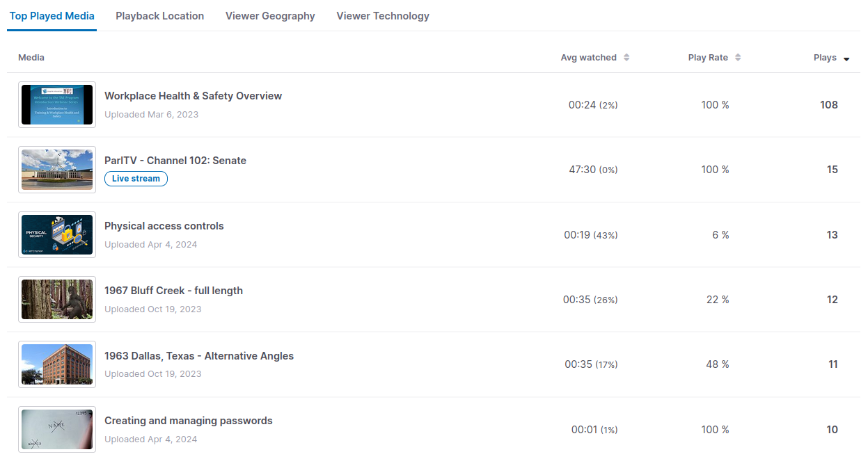Open Workplace Health & Safety Overview thumbnail
This screenshot has height=468, width=868.
tap(57, 105)
